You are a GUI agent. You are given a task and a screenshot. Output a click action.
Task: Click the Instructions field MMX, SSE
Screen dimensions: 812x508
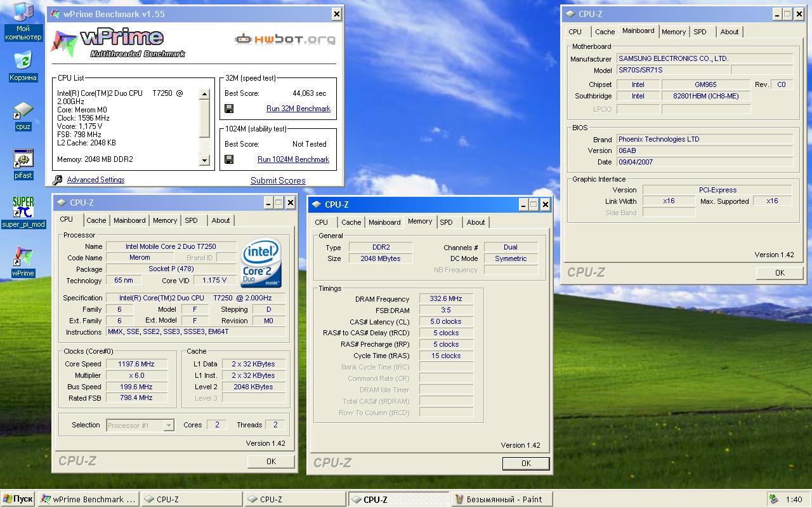tap(195, 332)
